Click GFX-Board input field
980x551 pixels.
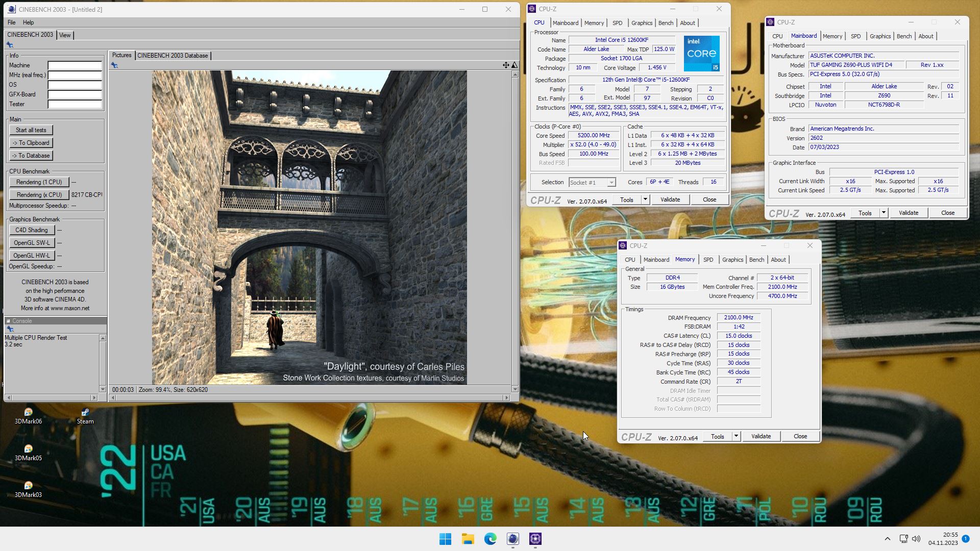pyautogui.click(x=75, y=94)
